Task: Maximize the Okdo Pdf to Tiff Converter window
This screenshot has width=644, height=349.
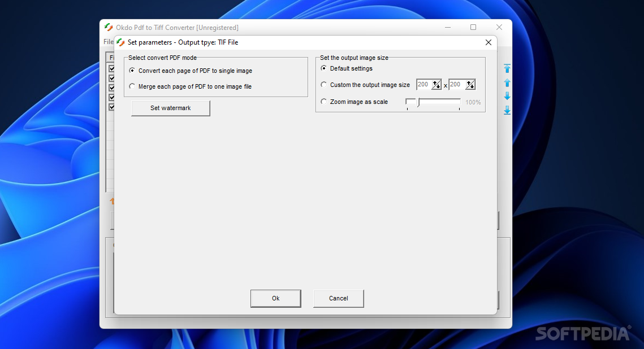Action: tap(473, 27)
